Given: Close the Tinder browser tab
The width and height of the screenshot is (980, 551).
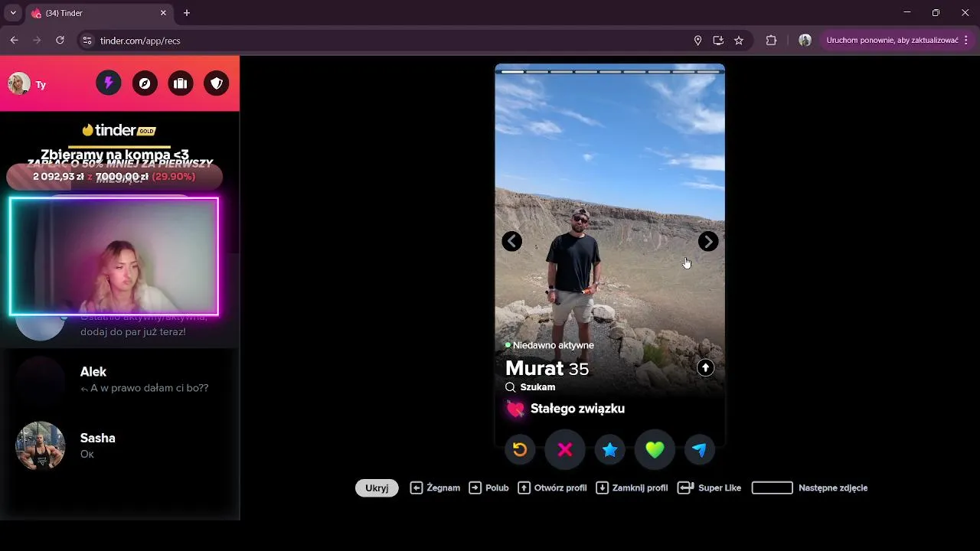Looking at the screenshot, I should 163,13.
